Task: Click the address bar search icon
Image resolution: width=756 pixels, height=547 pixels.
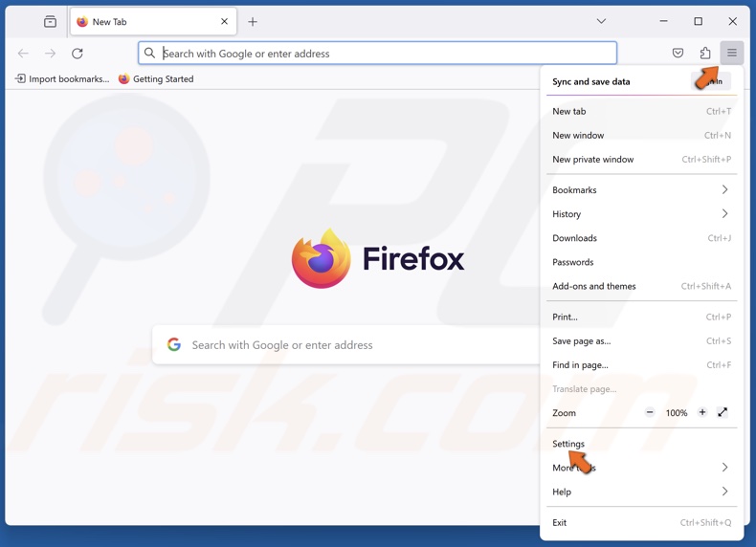Action: click(x=150, y=53)
